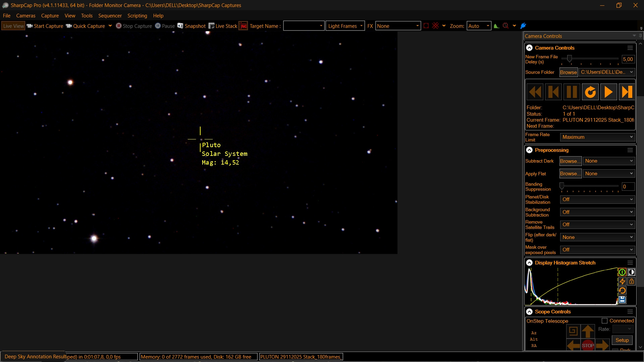Click the reload/restart frame button
Screen dimensions: 644x362
click(590, 92)
